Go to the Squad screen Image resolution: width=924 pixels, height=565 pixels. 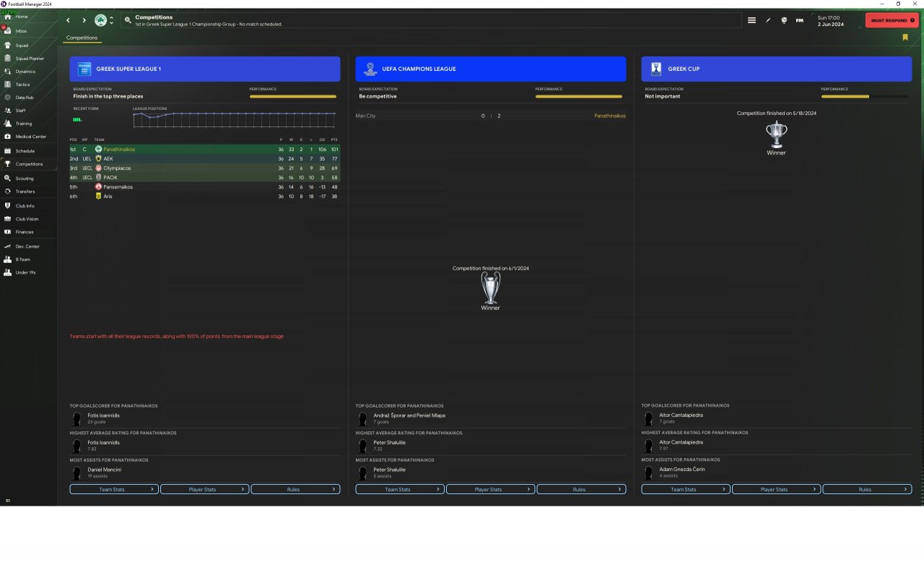pyautogui.click(x=29, y=46)
